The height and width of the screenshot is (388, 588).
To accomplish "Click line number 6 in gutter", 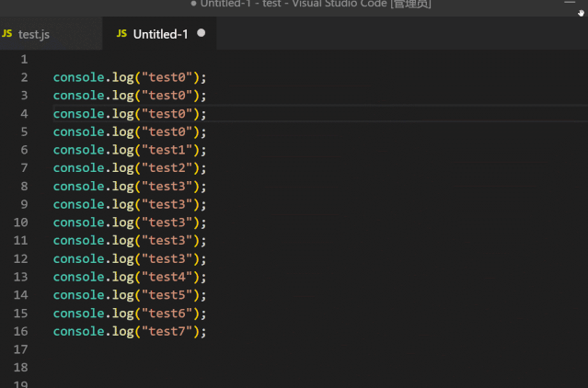I will coord(24,150).
